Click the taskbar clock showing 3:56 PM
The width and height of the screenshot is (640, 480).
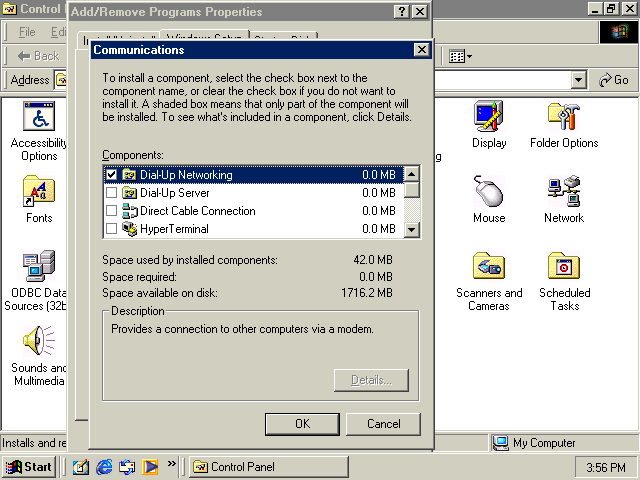(606, 467)
